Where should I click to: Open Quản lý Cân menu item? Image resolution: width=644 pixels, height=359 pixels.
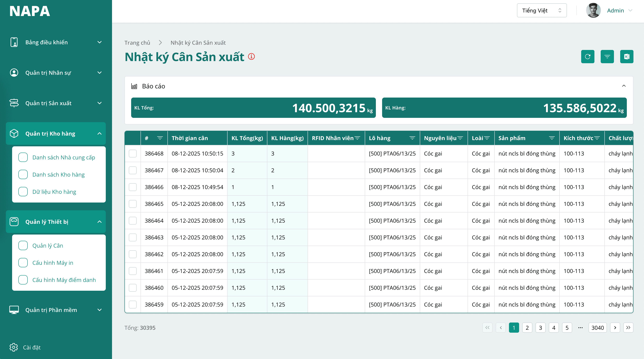point(47,245)
